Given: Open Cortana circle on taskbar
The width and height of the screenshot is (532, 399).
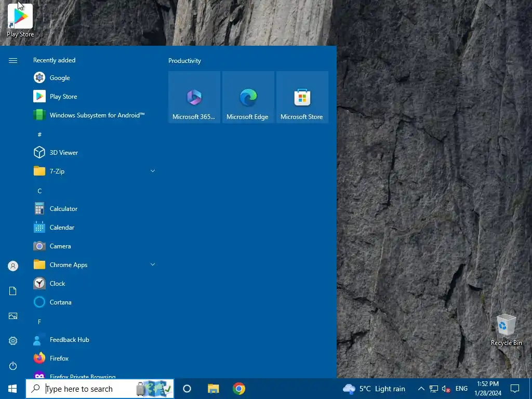Looking at the screenshot, I should click(x=187, y=389).
